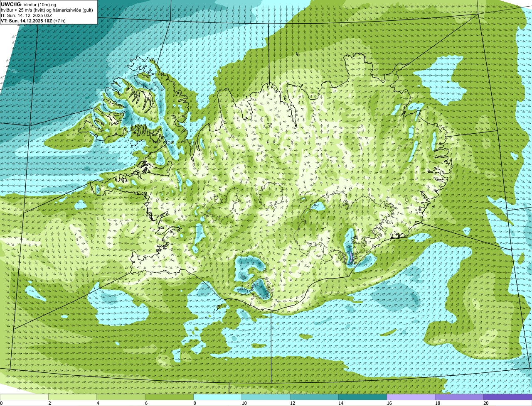Click the '10' scale label on the legend
Image resolution: width=532 pixels, height=406 pixels.
point(244,403)
